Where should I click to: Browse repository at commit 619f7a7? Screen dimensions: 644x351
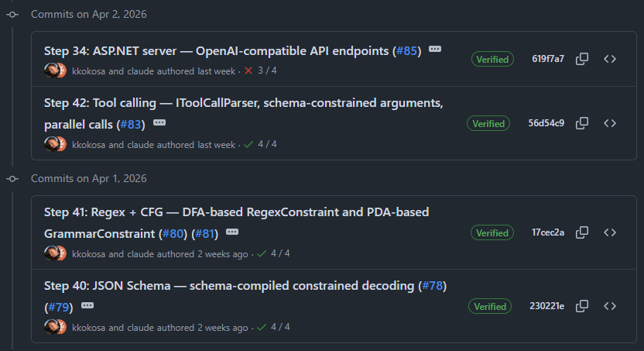(x=610, y=59)
